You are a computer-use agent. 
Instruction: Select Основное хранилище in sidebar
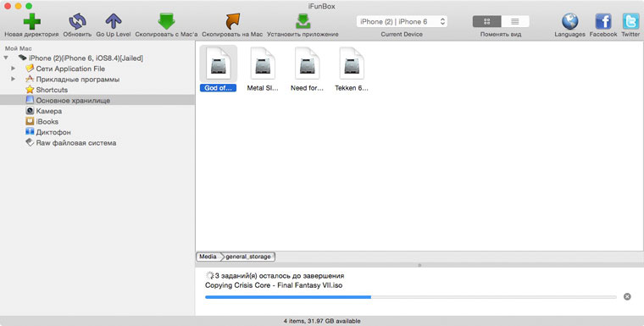[97, 100]
